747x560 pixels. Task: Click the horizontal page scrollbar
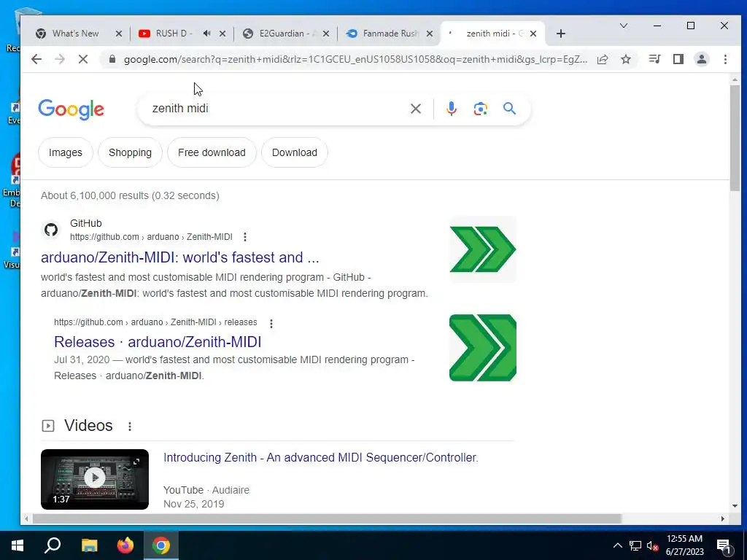click(x=327, y=518)
